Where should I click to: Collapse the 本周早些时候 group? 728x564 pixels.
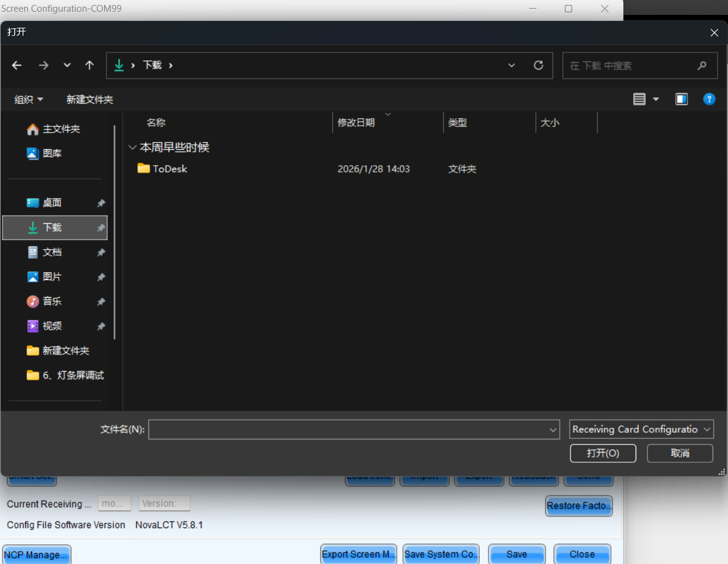[132, 147]
